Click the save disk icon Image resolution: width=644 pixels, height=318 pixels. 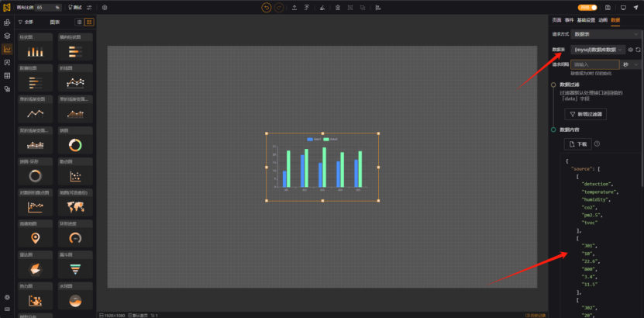[608, 8]
